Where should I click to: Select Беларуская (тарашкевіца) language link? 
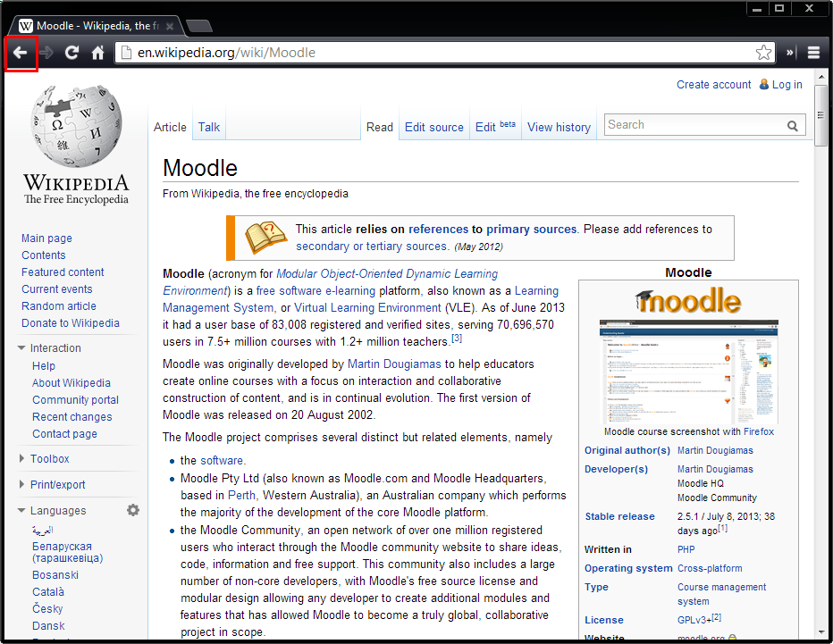point(67,552)
